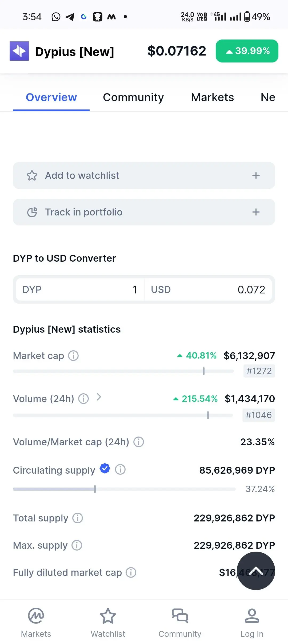
Task: Tap plus sign on Track in portfolio
Action: [256, 212]
